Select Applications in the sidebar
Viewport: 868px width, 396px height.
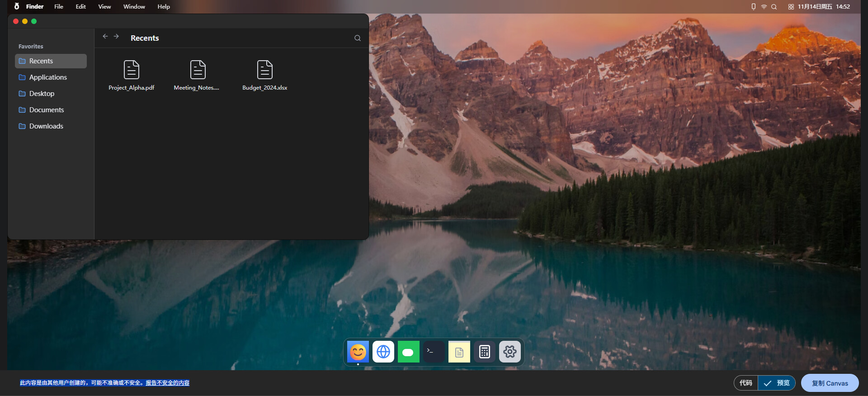(51, 77)
